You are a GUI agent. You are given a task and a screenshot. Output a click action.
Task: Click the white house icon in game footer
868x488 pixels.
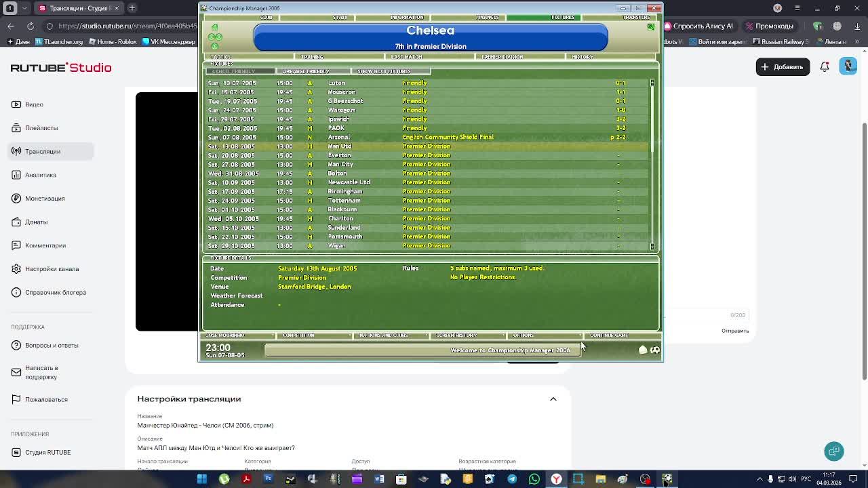tap(643, 350)
